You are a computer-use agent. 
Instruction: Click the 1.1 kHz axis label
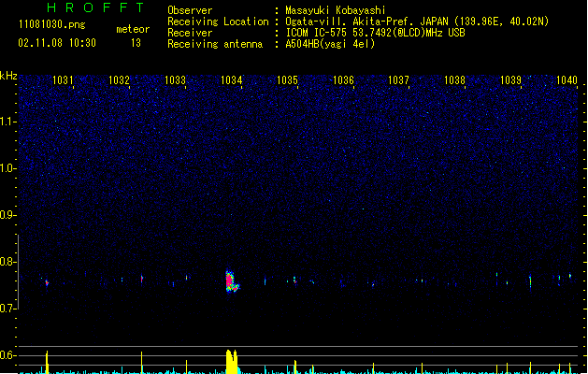coord(7,122)
